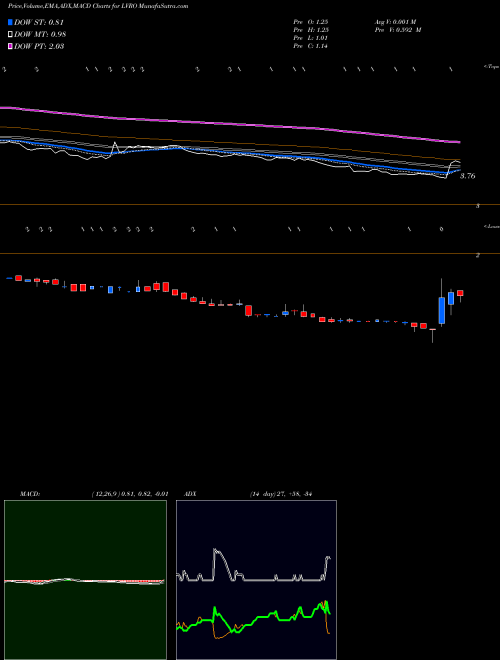This screenshot has width=500, height=660.
Task: Select the DOW MT: 0.98 label
Action: pyautogui.click(x=40, y=34)
